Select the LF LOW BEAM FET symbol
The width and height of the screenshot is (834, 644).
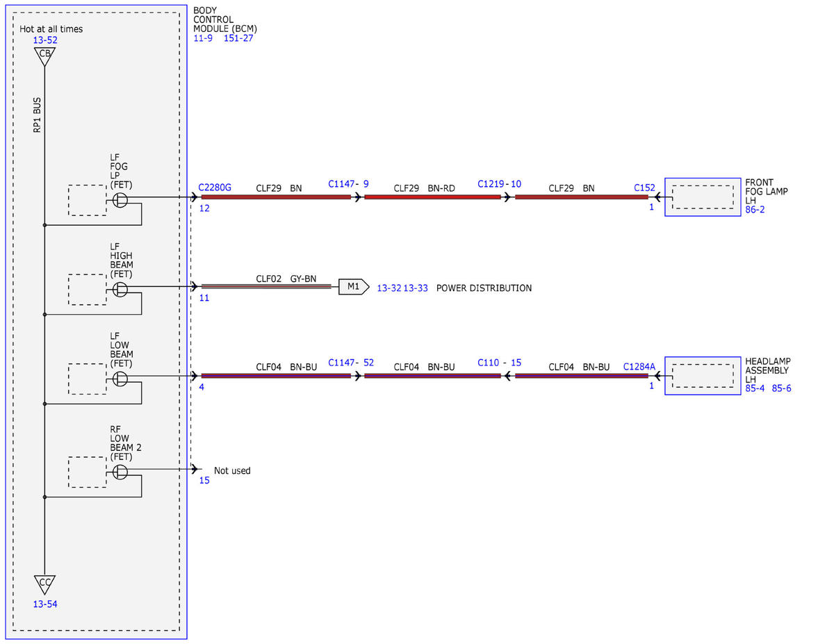click(120, 379)
